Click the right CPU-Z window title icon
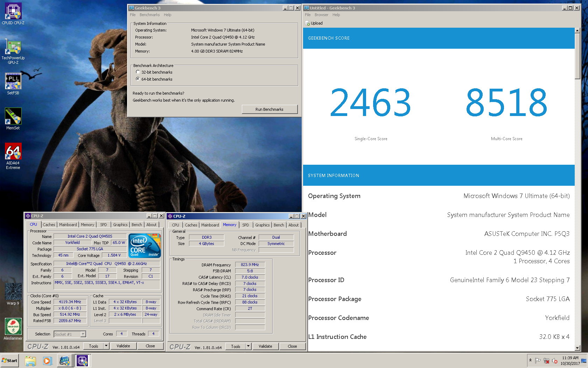This screenshot has width=588, height=368. click(x=170, y=216)
